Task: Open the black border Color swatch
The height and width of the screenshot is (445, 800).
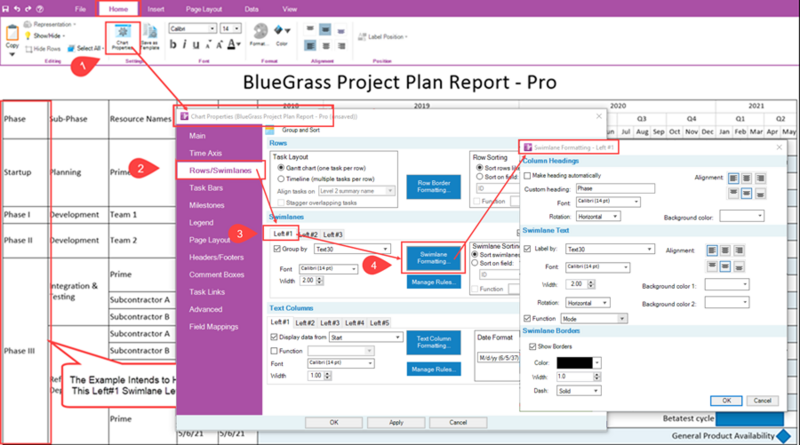Action: click(579, 363)
